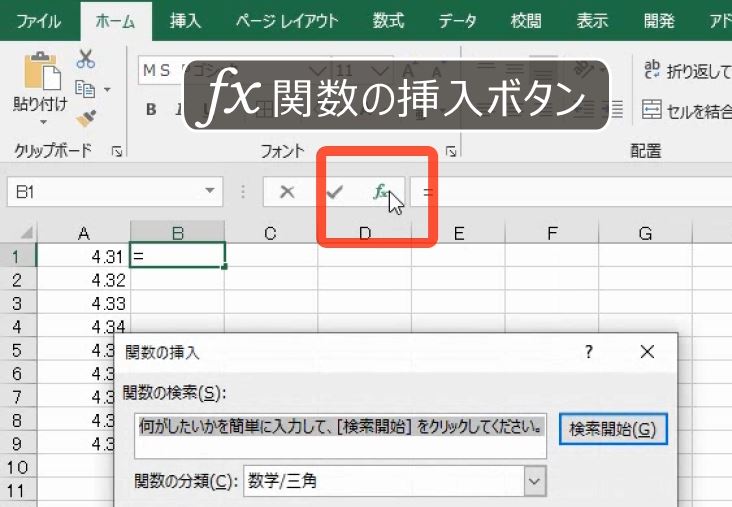Image resolution: width=732 pixels, height=507 pixels.
Task: Open the 貼り付け paste options arrow
Action: click(x=43, y=122)
